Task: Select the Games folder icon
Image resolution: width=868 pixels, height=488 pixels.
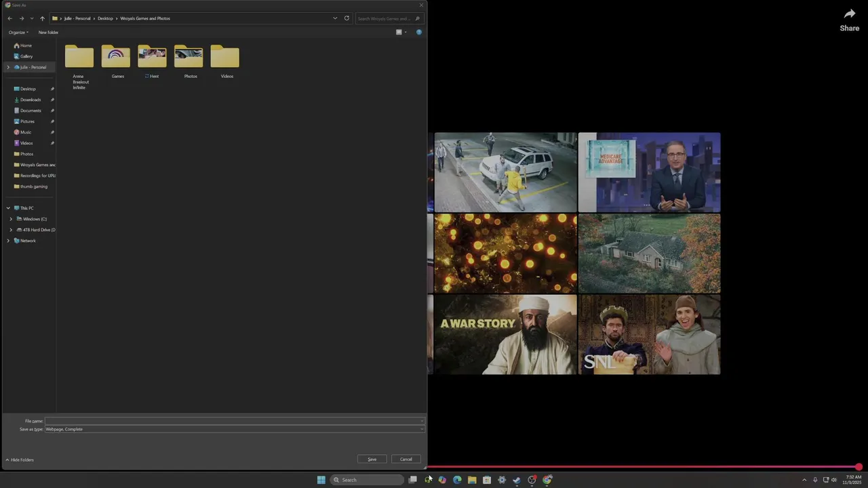Action: [116, 56]
